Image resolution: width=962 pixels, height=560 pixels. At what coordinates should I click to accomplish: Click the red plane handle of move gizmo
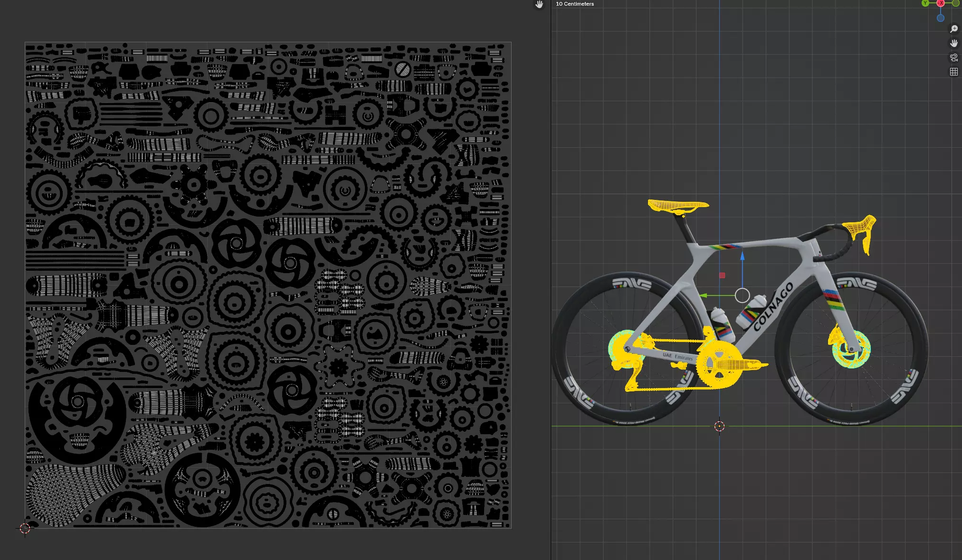tap(722, 275)
